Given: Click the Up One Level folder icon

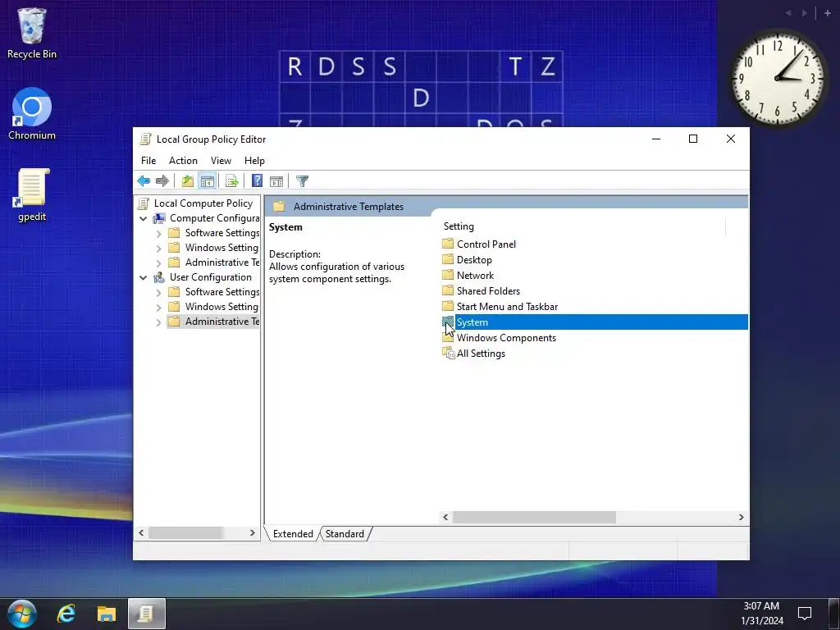Looking at the screenshot, I should (x=188, y=181).
